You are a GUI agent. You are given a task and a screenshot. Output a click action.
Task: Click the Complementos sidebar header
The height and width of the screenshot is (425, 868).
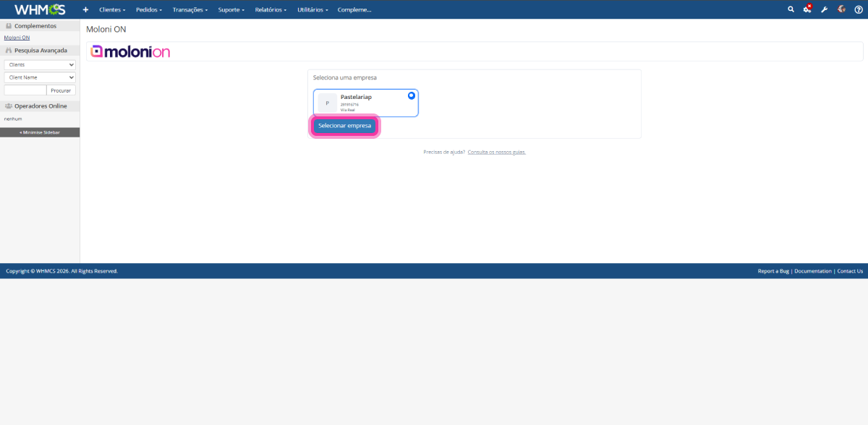pyautogui.click(x=40, y=26)
